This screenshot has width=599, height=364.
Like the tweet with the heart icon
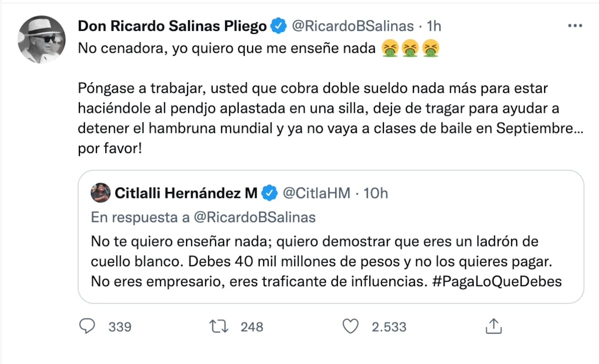pyautogui.click(x=351, y=326)
